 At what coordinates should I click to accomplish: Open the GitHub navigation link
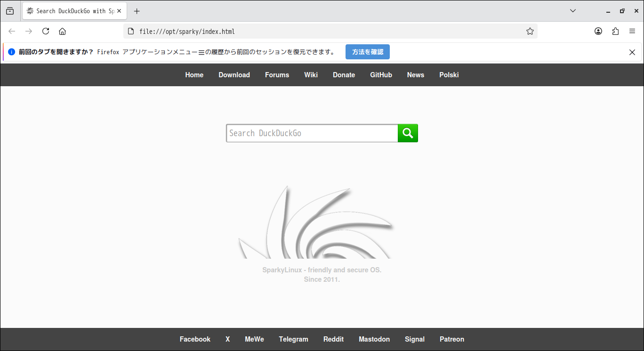(x=381, y=75)
